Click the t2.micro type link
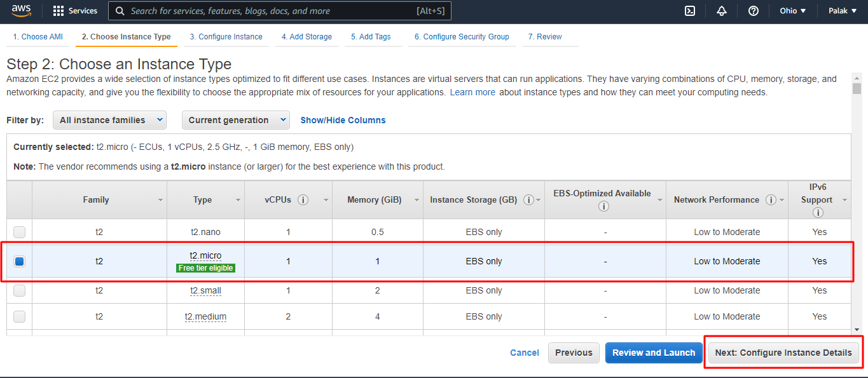Screen dimensions: 868x378 pyautogui.click(x=205, y=255)
